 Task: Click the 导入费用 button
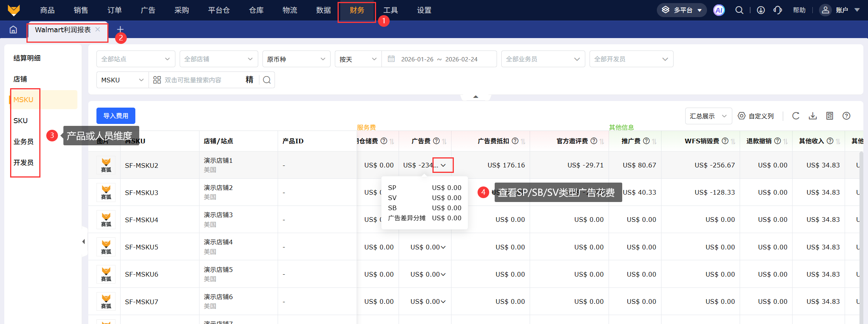(116, 116)
